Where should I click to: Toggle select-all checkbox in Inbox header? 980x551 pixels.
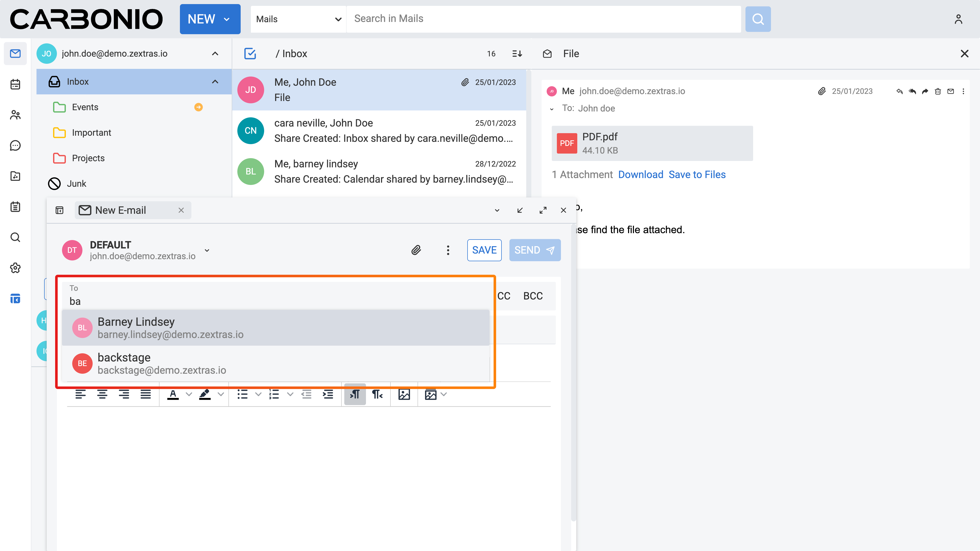(250, 54)
